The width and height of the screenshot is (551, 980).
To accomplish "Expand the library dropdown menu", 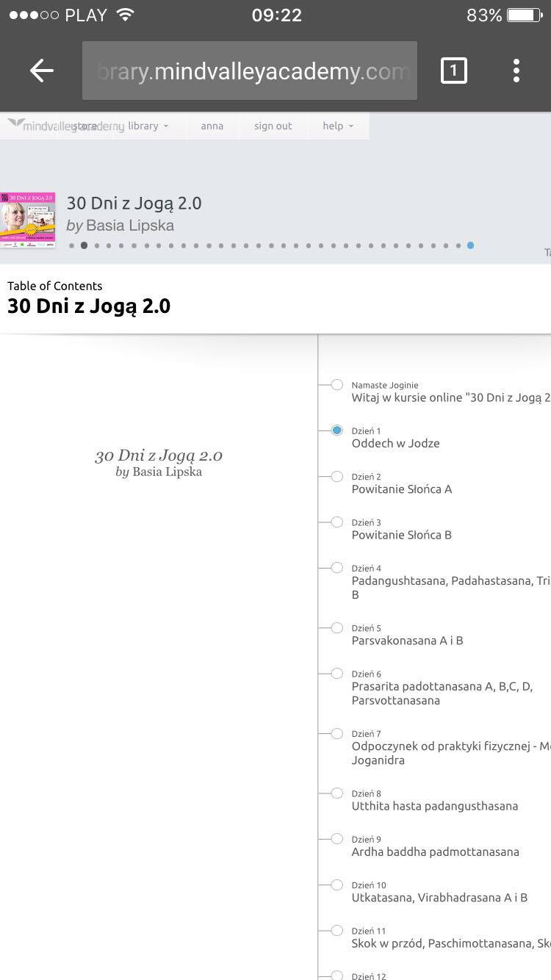I will pyautogui.click(x=148, y=126).
